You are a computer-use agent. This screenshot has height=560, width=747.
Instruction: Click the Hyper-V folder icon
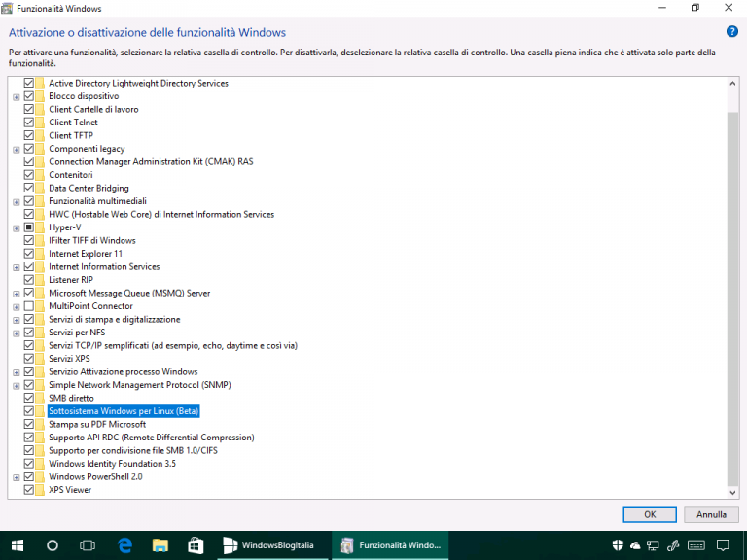(x=40, y=227)
